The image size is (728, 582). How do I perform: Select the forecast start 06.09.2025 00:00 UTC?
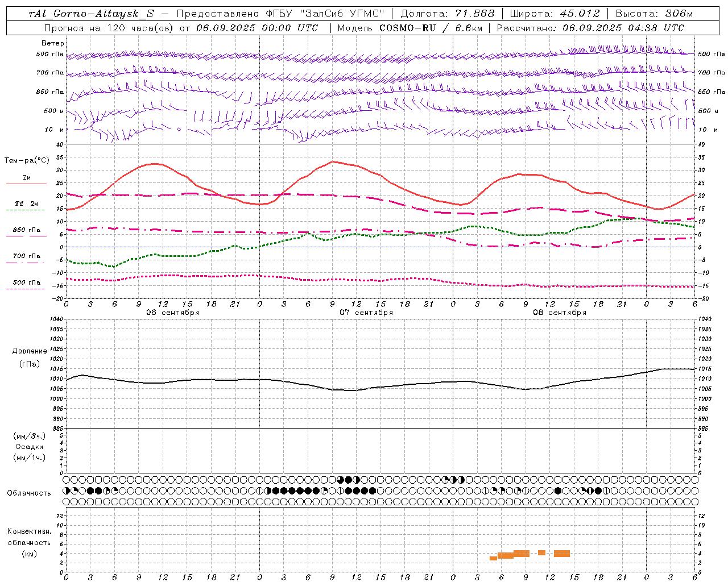[x=257, y=28]
